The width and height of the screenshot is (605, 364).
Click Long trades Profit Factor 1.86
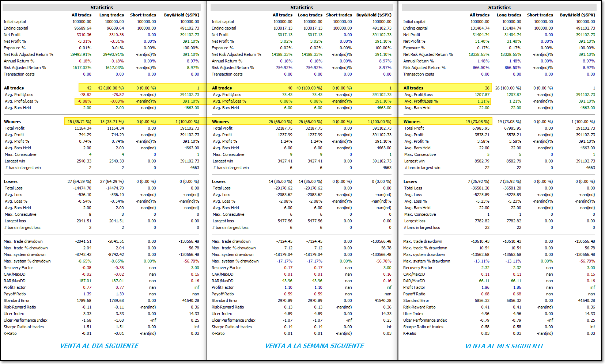pyautogui.click(x=517, y=287)
